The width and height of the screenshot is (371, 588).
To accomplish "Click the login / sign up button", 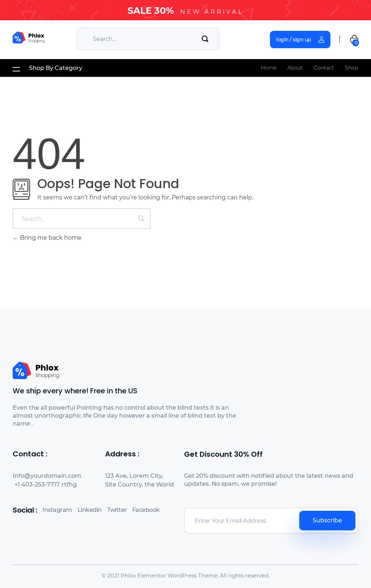I will click(300, 40).
